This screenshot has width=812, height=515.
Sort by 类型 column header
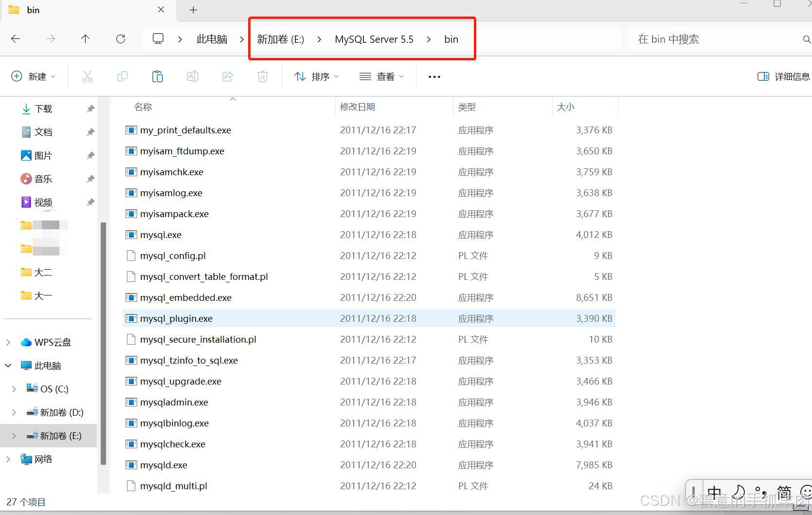(467, 107)
